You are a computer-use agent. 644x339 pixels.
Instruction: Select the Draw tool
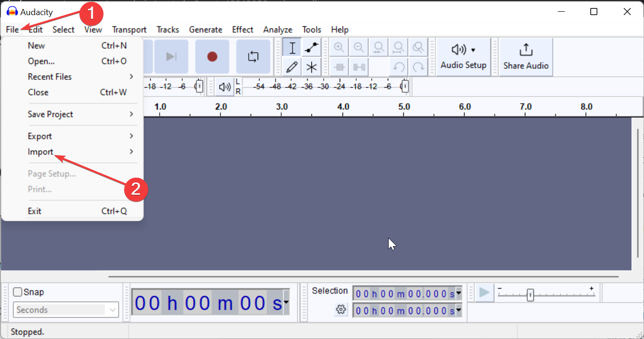click(292, 67)
